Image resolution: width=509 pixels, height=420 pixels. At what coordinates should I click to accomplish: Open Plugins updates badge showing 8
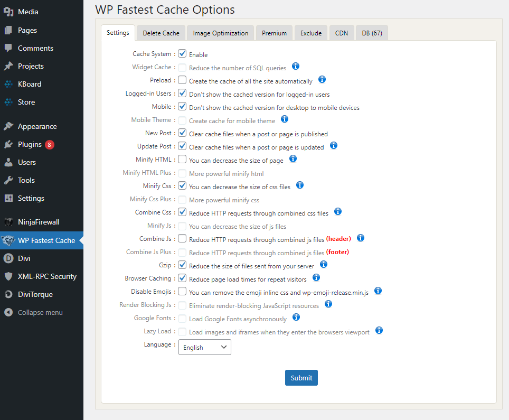pos(49,145)
